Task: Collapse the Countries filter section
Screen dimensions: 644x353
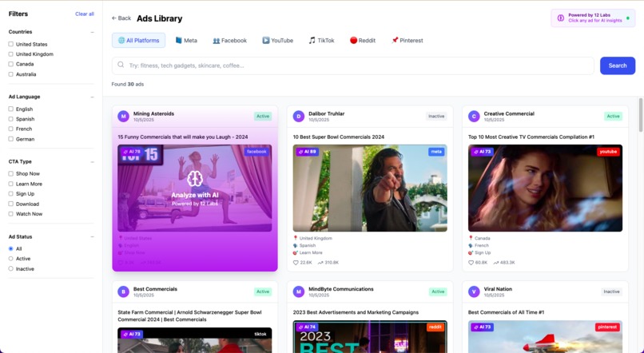Action: pos(92,32)
